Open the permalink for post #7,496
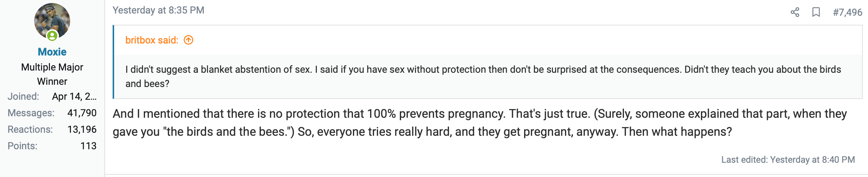The width and height of the screenshot is (868, 177). click(x=847, y=12)
